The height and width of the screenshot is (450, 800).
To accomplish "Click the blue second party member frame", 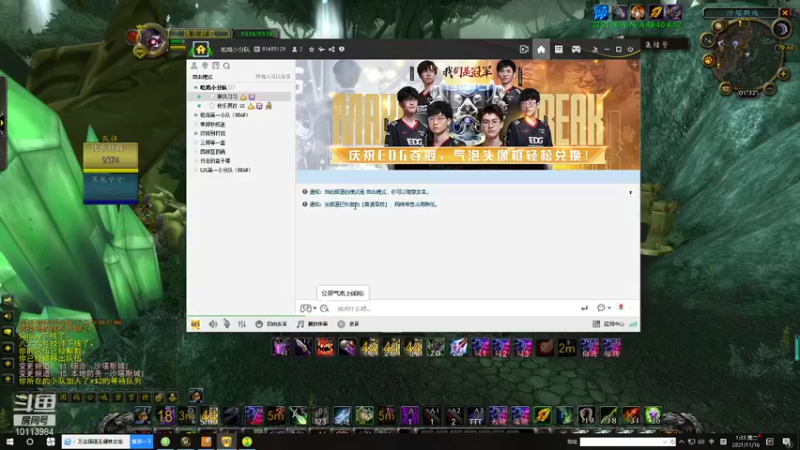I will [x=110, y=188].
